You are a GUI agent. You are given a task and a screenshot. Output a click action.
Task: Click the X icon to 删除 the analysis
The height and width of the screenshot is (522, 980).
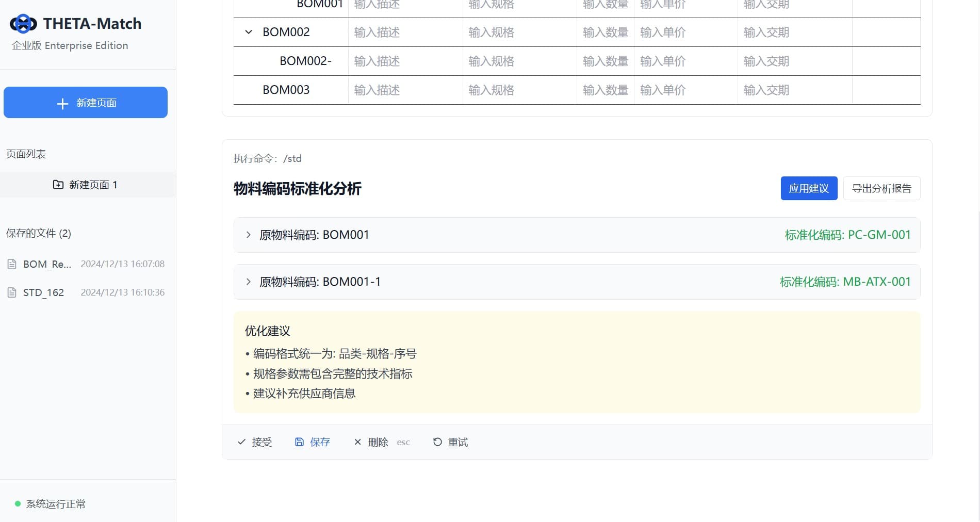[x=357, y=442]
